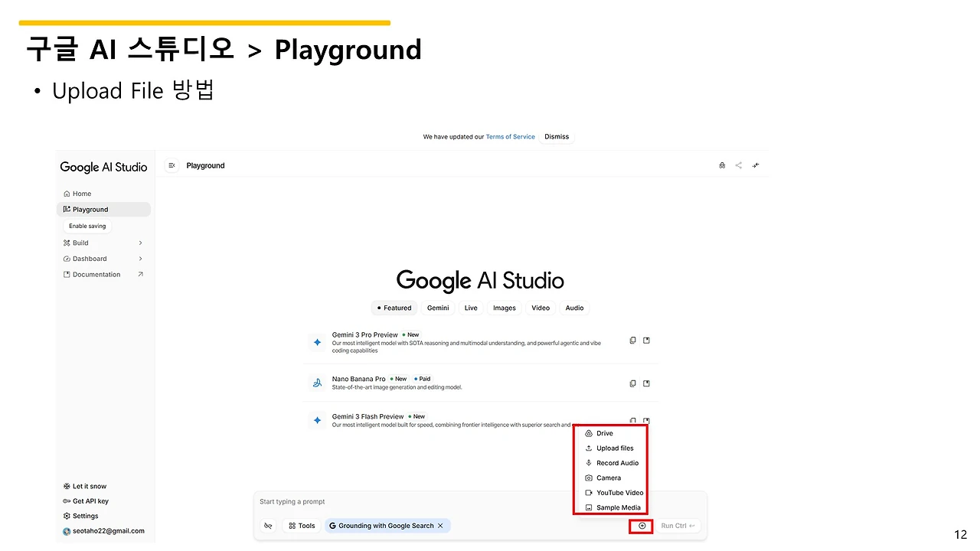Click the Enable saving button
Screen dimensions: 980x551
[87, 227]
